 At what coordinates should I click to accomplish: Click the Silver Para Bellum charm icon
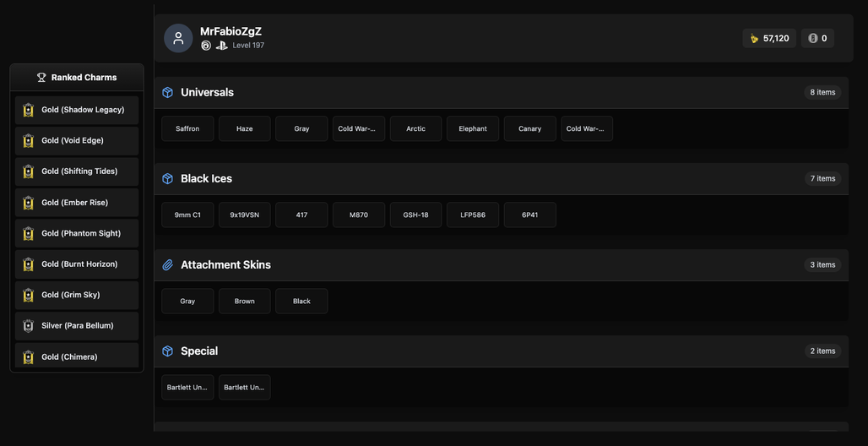pos(28,326)
